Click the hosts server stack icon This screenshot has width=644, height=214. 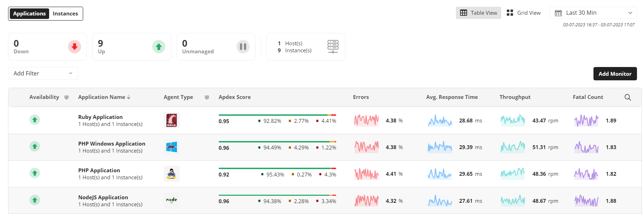(333, 47)
